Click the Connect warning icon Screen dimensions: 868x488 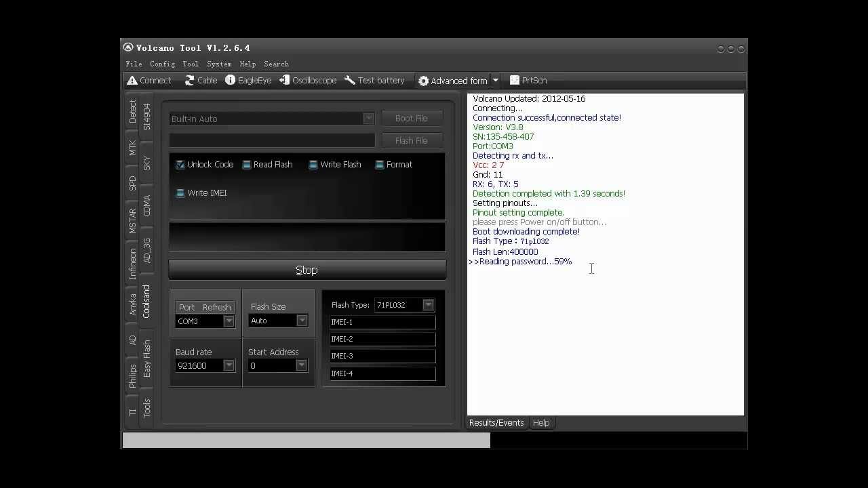coord(132,80)
